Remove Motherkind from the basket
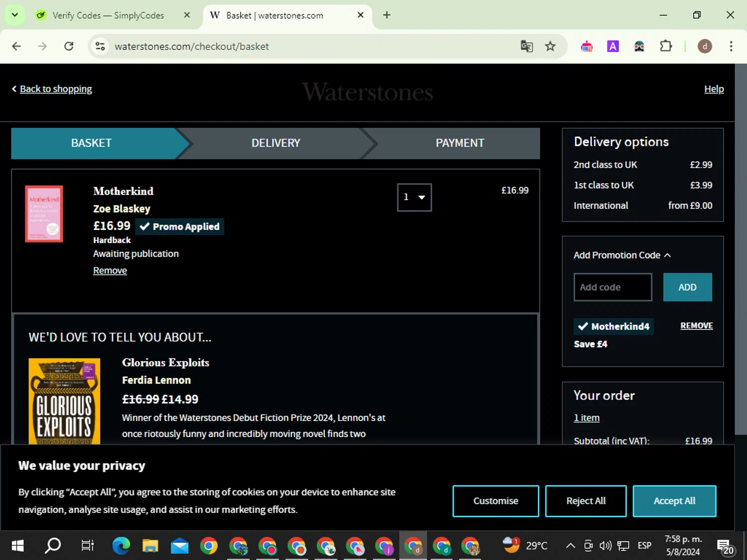Screen dimensions: 747x560 110,270
